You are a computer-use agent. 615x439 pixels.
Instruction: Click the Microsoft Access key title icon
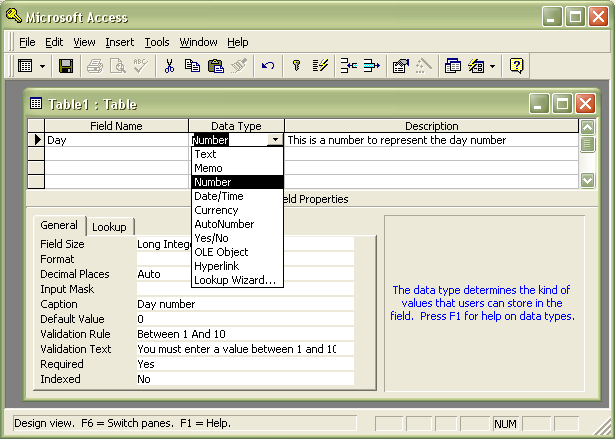coord(14,16)
